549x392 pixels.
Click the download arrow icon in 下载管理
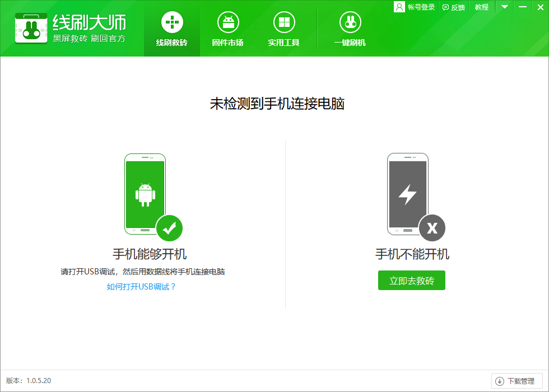(x=499, y=381)
